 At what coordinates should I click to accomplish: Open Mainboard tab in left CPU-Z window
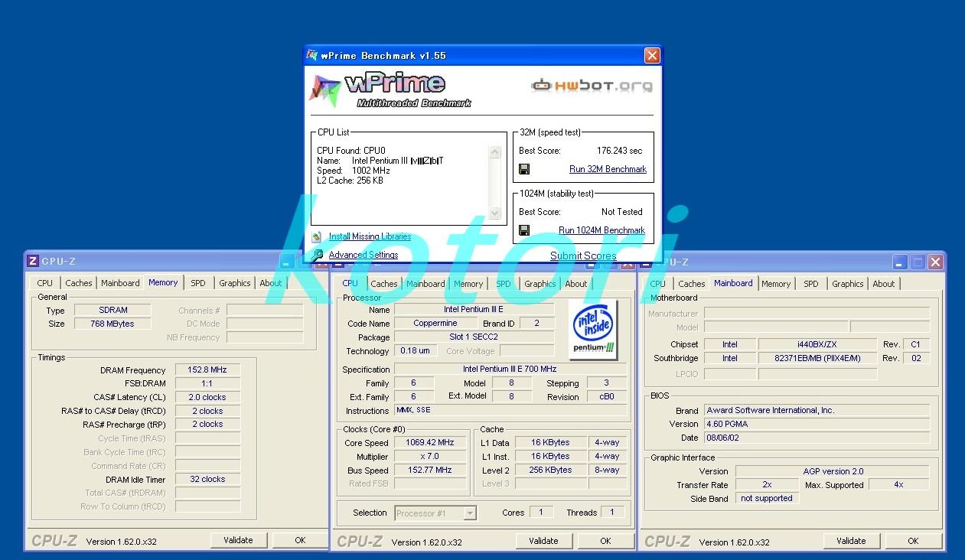(x=120, y=283)
